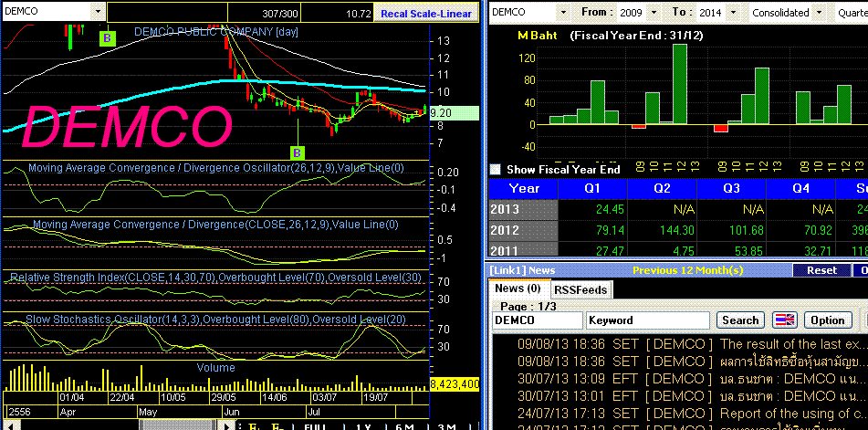Select the 6 M time range
Image resolution: width=868 pixels, height=430 pixels.
(x=404, y=426)
